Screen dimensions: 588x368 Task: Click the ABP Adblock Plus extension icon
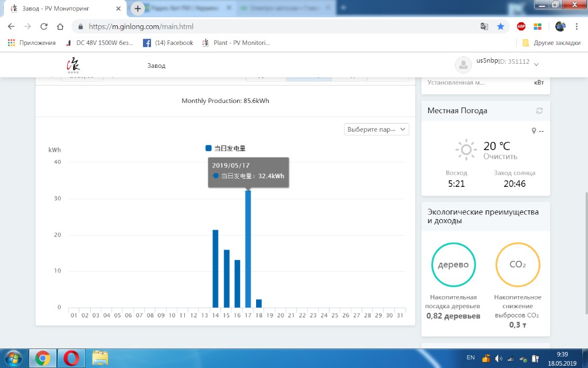pyautogui.click(x=521, y=26)
